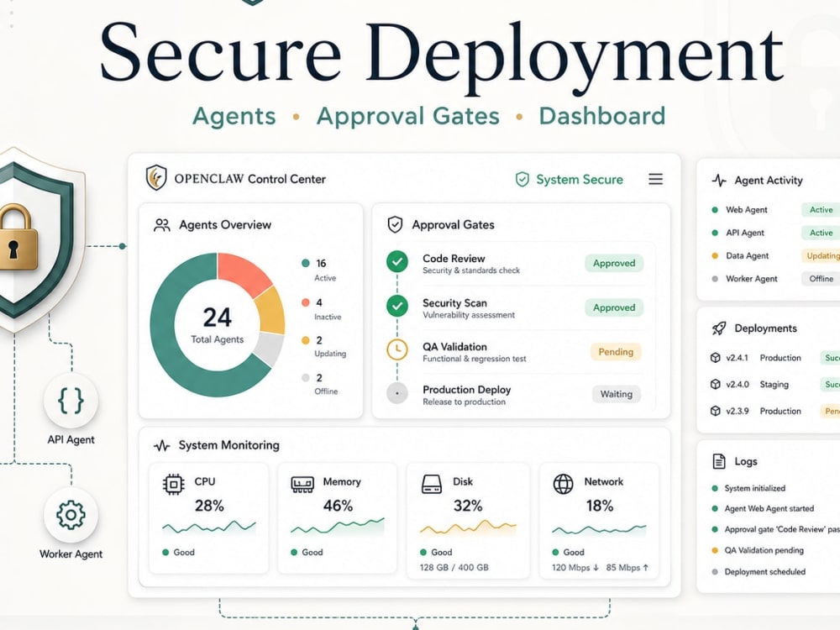Click the Disk usage orange sparkline chart
Image resolution: width=840 pixels, height=630 pixels.
pos(468,528)
